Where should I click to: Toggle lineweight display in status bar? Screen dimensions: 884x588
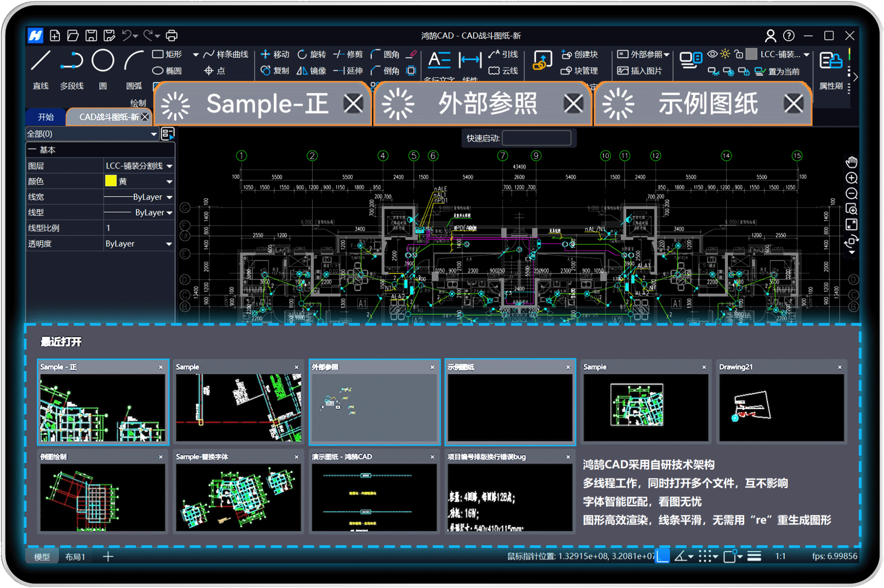click(754, 556)
